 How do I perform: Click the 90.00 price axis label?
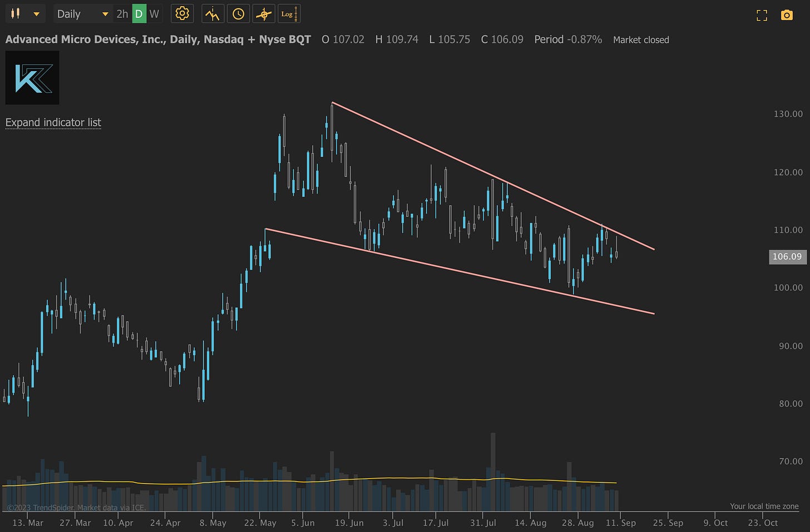coord(791,346)
